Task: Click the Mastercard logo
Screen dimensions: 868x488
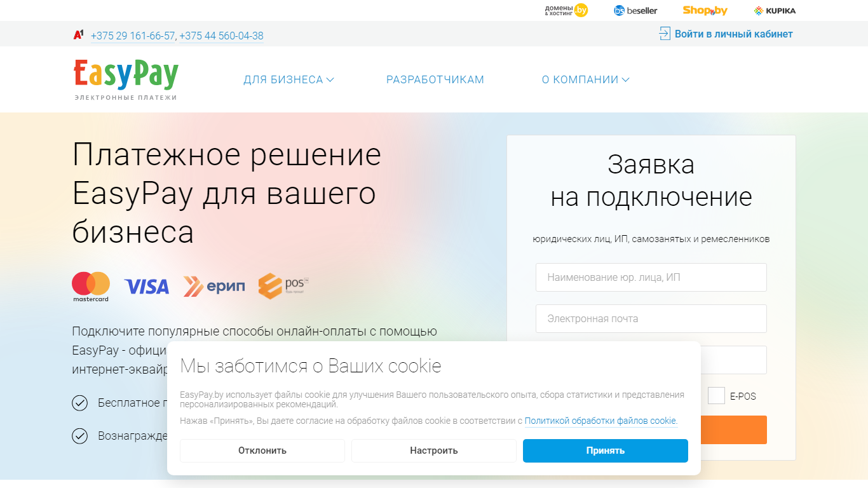Action: click(91, 287)
